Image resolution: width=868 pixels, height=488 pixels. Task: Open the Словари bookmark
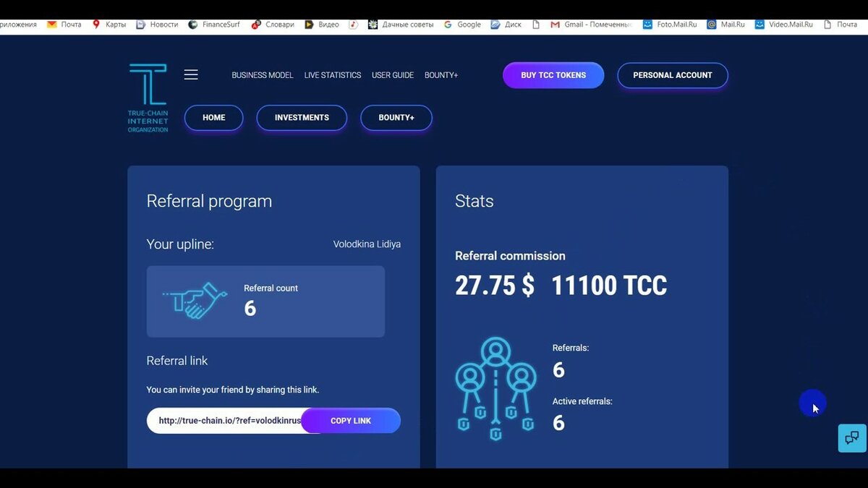273,24
